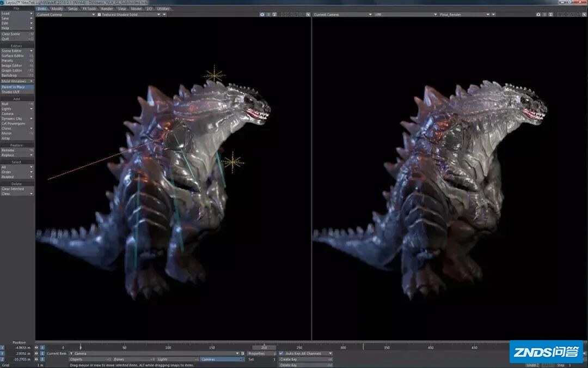This screenshot has height=368, width=588.
Task: Click the Backdrop button
Action: point(17,75)
